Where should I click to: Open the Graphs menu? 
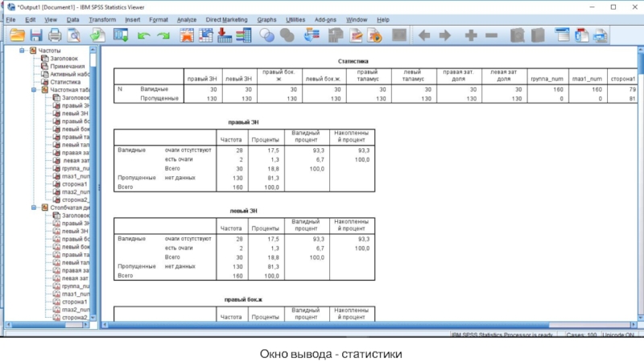tap(266, 19)
